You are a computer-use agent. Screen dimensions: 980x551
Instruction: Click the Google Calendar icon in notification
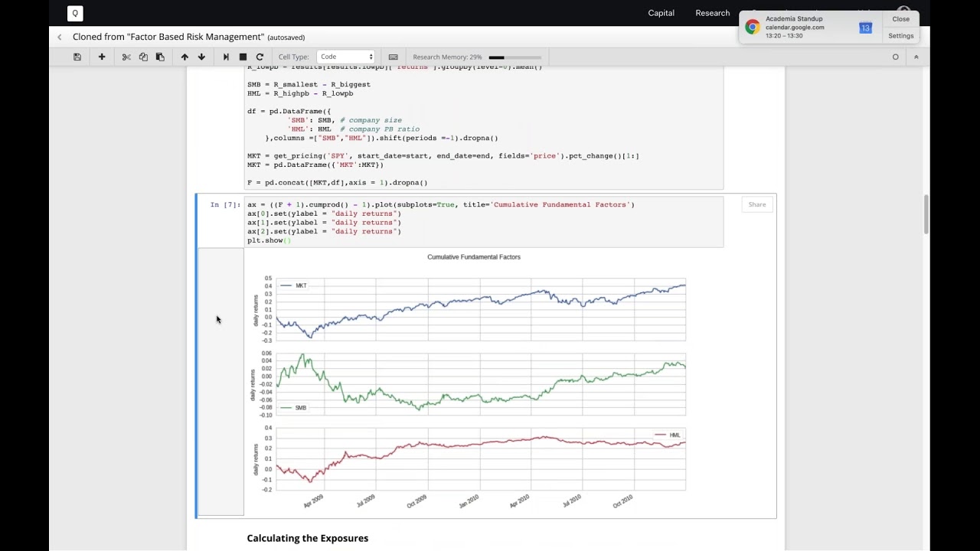(x=865, y=28)
